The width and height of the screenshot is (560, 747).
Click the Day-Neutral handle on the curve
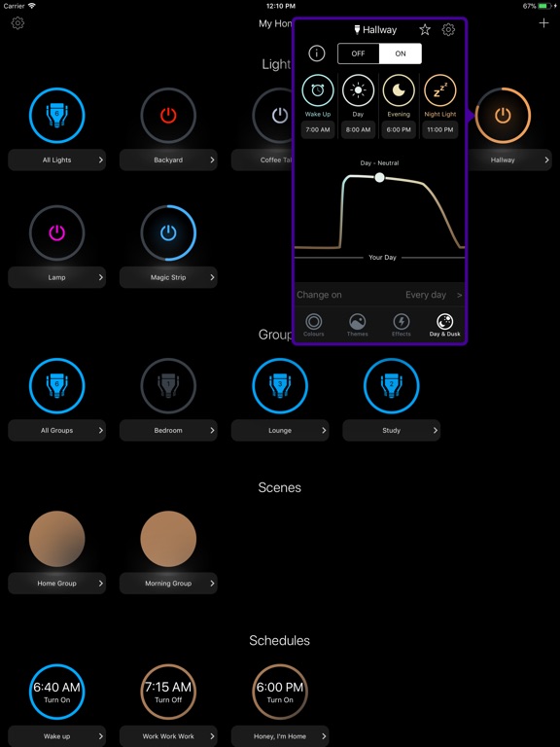[379, 177]
